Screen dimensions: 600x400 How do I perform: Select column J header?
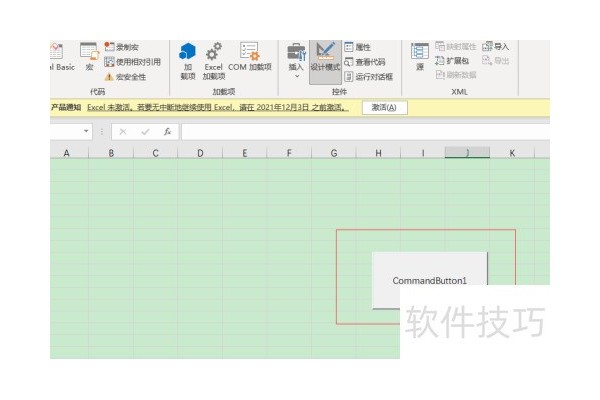tap(467, 153)
